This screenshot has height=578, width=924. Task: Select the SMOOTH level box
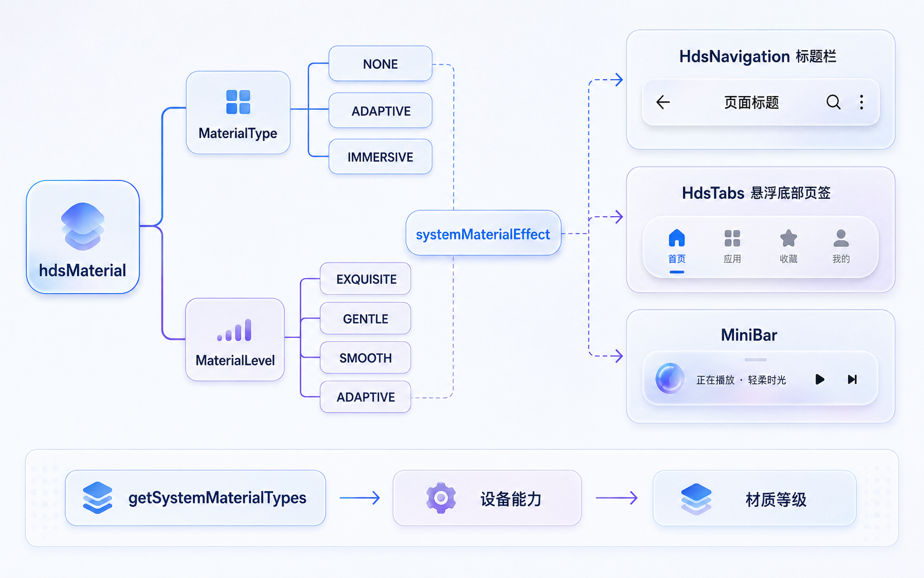365,357
